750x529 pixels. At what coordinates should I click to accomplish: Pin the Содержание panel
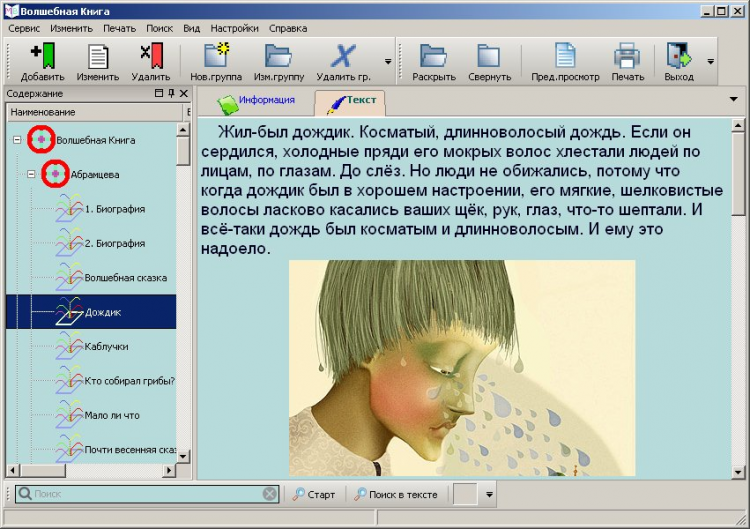tap(171, 93)
